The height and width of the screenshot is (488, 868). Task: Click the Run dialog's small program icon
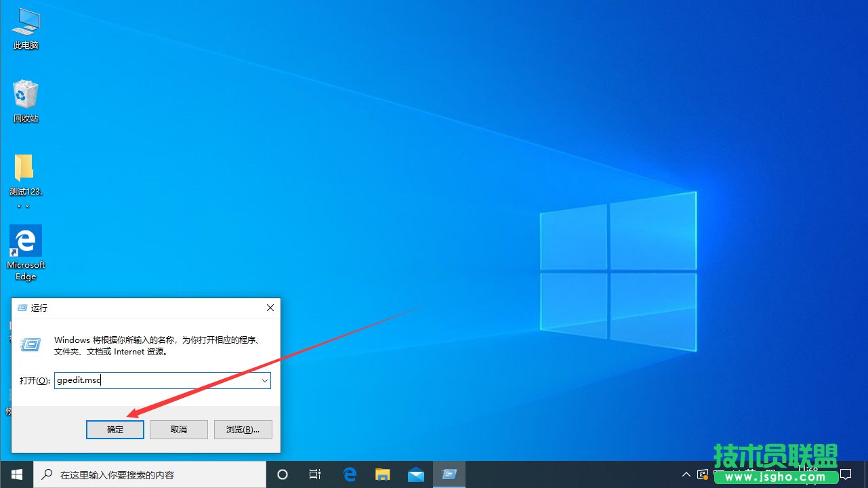(30, 344)
